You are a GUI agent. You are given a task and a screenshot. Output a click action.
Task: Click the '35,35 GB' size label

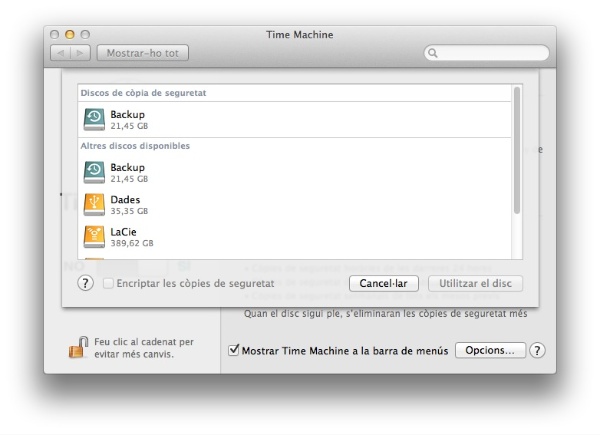pos(129,211)
